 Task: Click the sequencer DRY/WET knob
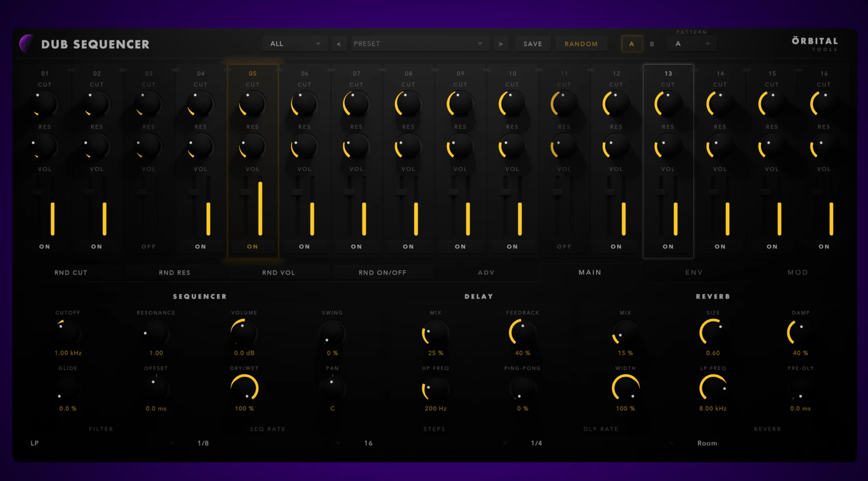tap(244, 388)
